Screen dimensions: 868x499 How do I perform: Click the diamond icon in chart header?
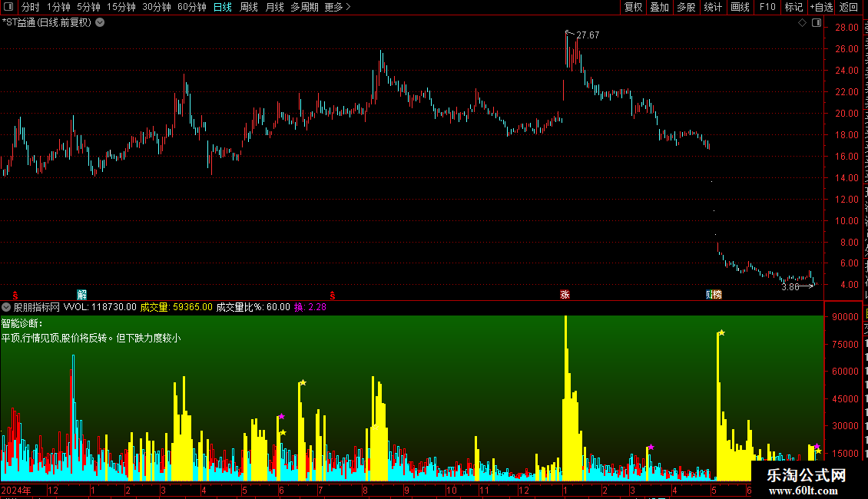(x=802, y=23)
